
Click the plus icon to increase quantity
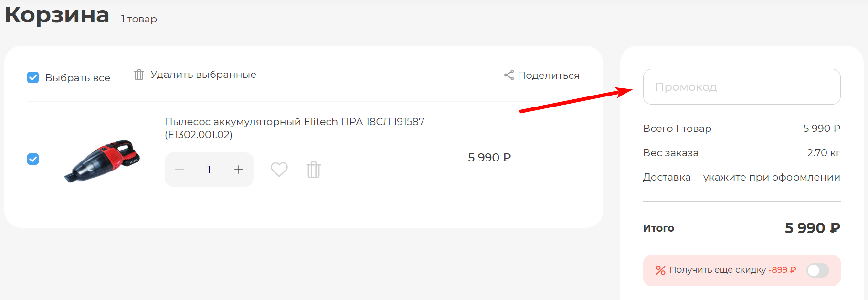(x=238, y=169)
